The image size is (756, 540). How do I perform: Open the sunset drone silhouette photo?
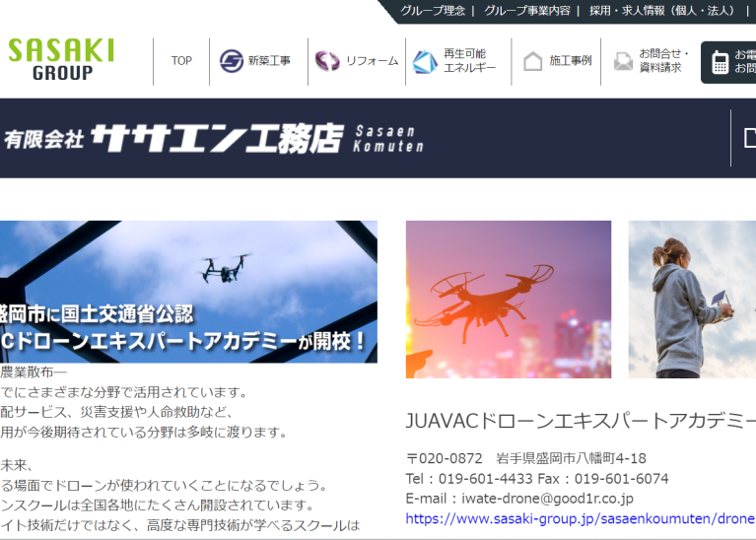tap(509, 300)
